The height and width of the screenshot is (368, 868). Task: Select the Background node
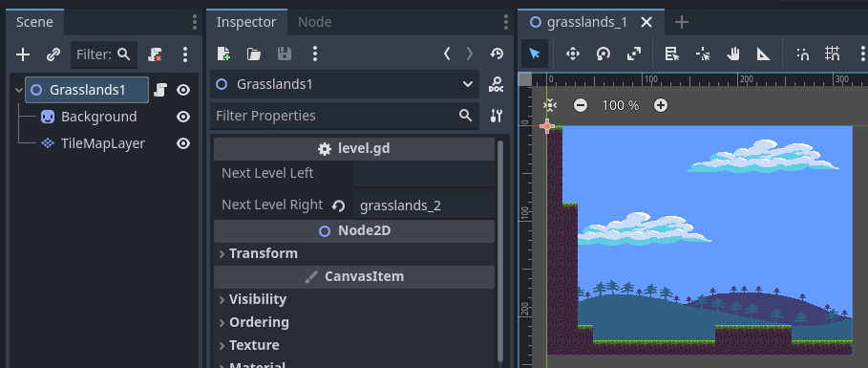coord(98,117)
